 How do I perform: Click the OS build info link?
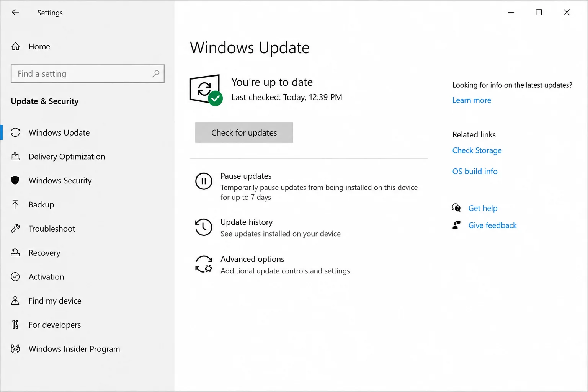[475, 171]
